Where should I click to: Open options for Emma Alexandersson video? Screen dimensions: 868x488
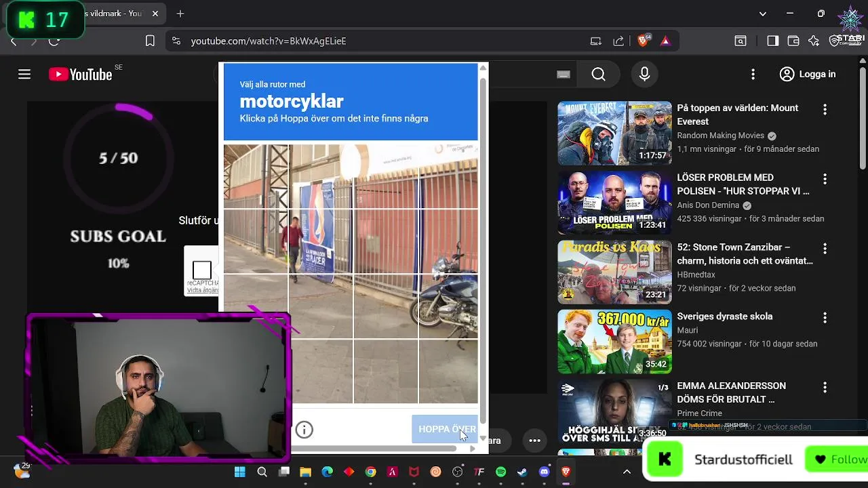825,388
